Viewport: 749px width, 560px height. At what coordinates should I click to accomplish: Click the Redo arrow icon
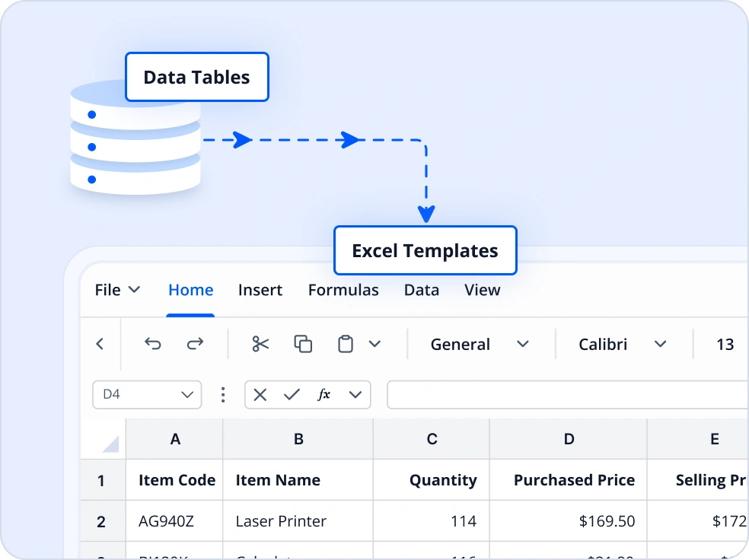(196, 344)
